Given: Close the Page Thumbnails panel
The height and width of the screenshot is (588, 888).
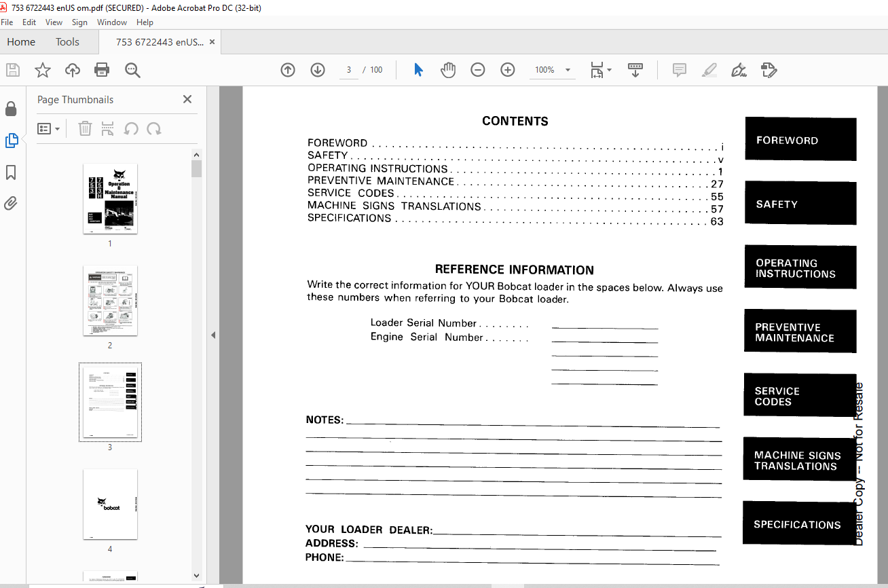Looking at the screenshot, I should point(187,99).
